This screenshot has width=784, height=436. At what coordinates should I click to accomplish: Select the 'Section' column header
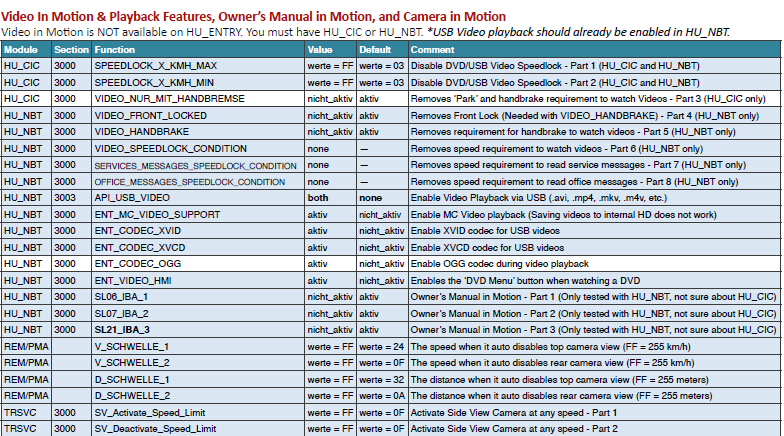pyautogui.click(x=72, y=50)
